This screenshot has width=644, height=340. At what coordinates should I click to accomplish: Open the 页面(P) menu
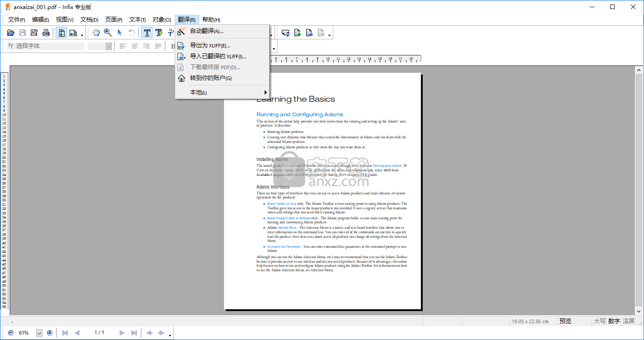pyautogui.click(x=113, y=19)
